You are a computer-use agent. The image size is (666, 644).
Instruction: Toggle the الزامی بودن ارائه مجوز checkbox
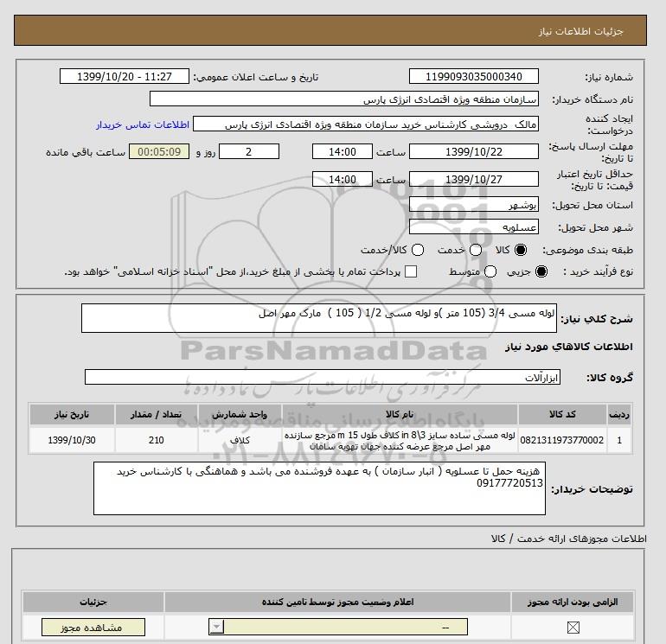click(x=573, y=627)
